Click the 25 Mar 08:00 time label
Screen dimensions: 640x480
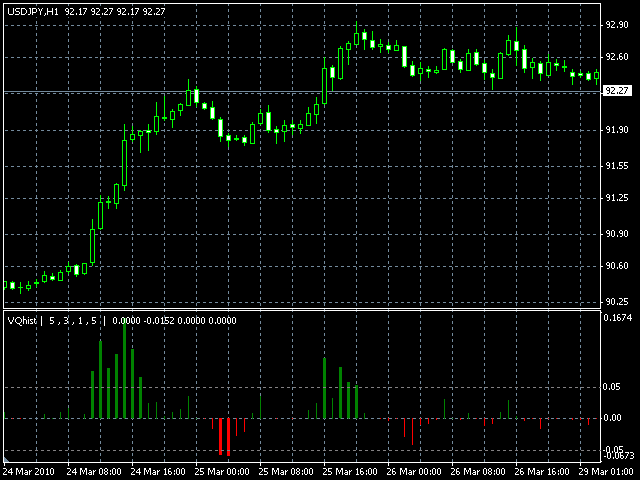[x=286, y=472]
